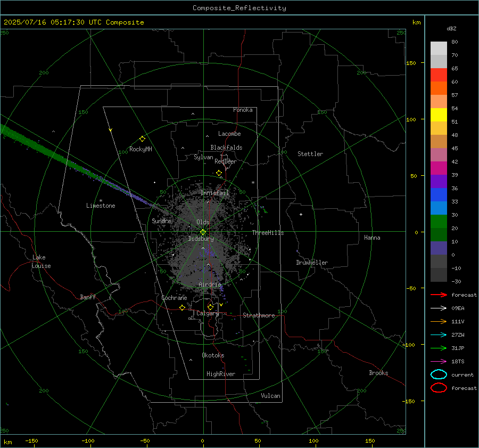Click the dBZ legend heading
This screenshot has width=479, height=448.
[x=451, y=29]
